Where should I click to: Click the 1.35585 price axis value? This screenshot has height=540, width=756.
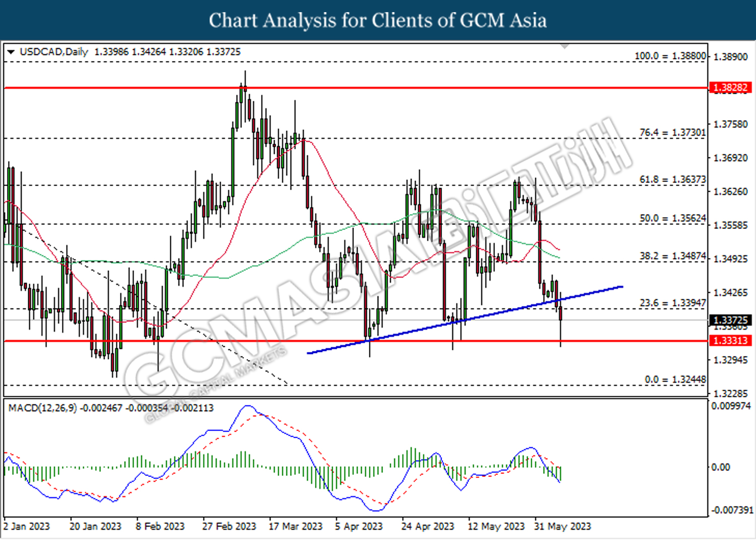click(731, 225)
